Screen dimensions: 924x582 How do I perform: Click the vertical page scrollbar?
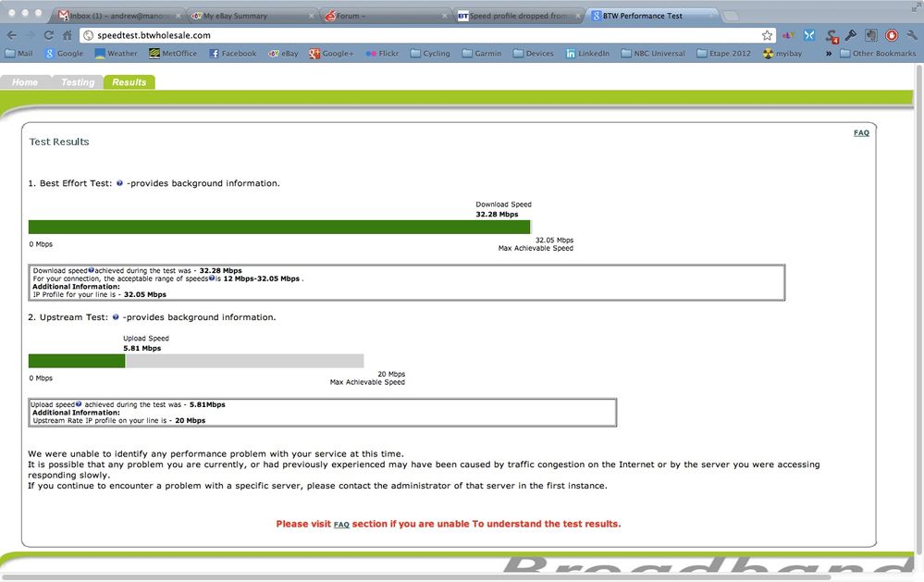[x=919, y=310]
